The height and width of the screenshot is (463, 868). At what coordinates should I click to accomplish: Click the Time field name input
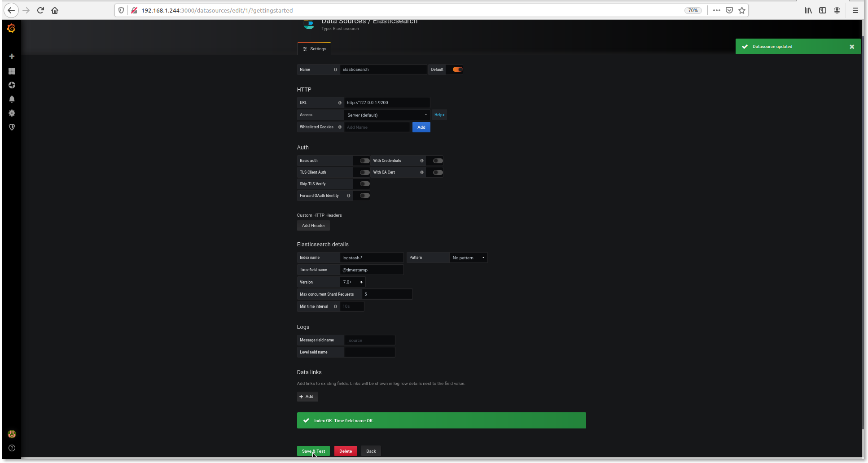click(x=372, y=270)
